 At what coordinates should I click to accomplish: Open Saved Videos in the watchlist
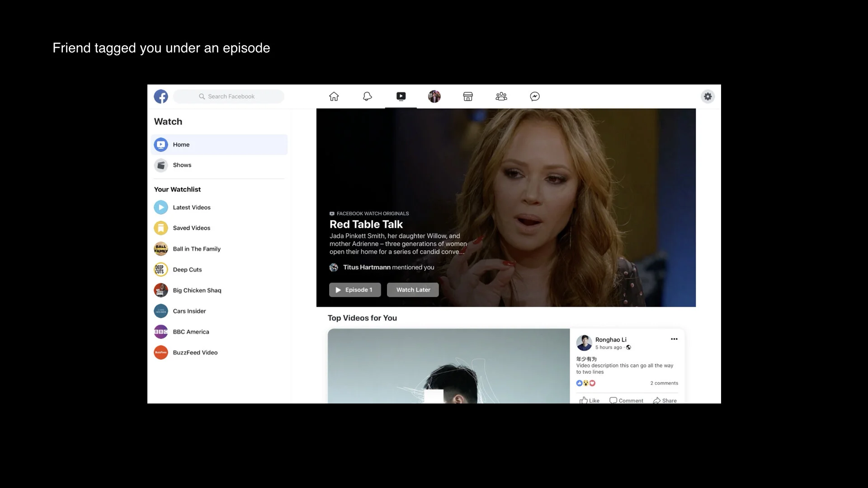click(x=219, y=228)
